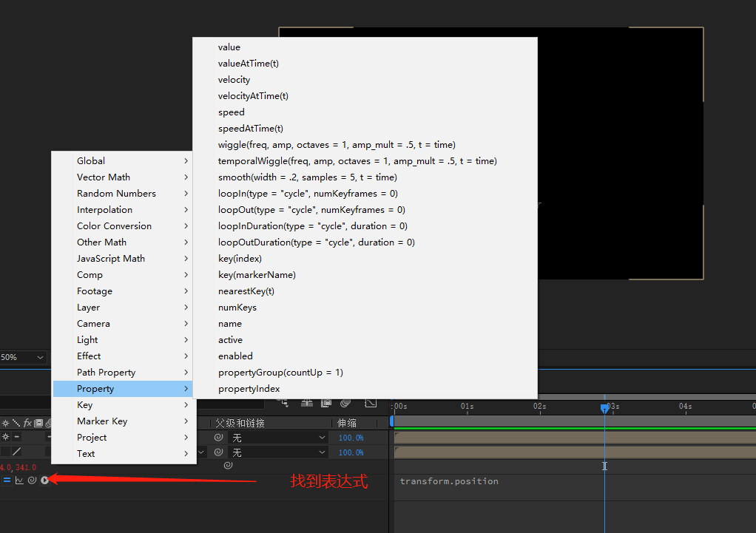Screen dimensions: 756x533
Task: Open the Key submenu
Action: 124,405
